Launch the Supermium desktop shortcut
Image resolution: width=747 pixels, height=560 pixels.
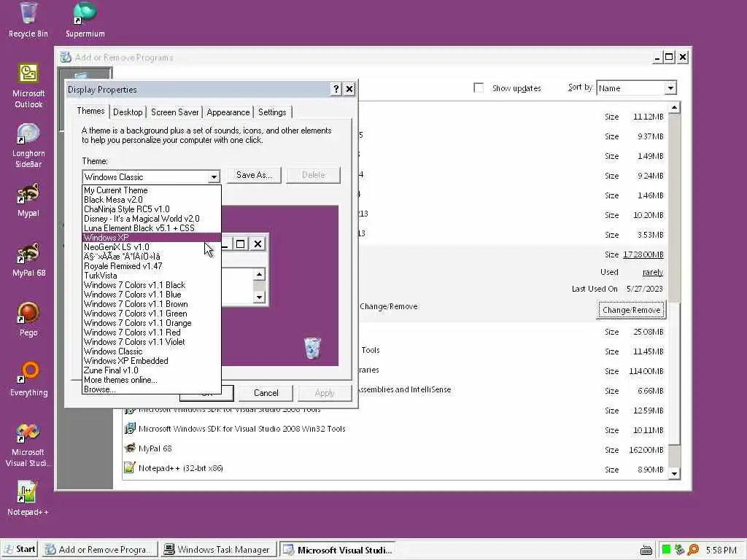click(85, 19)
